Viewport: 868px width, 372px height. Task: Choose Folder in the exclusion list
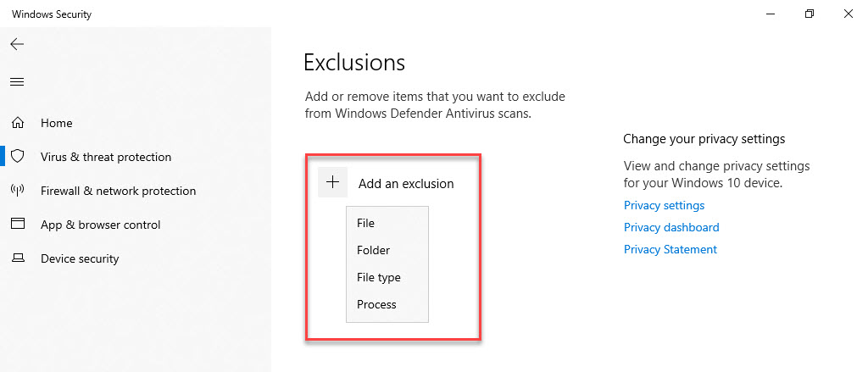[373, 250]
